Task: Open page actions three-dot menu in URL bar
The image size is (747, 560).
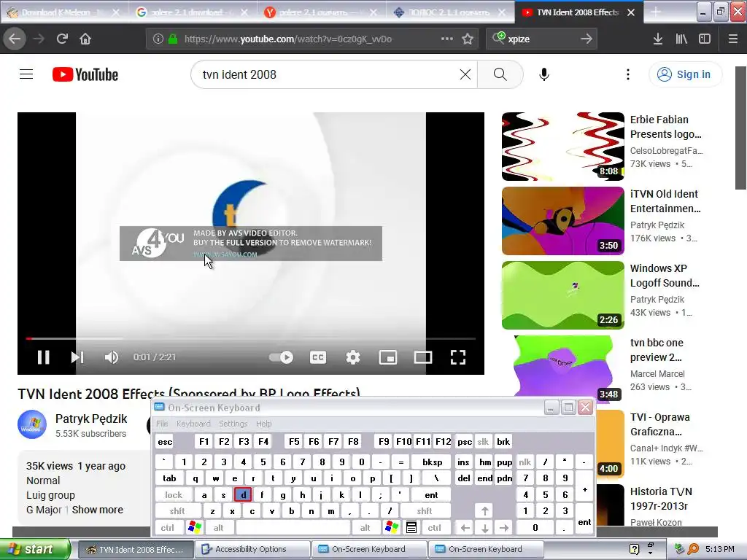Action: click(x=447, y=39)
